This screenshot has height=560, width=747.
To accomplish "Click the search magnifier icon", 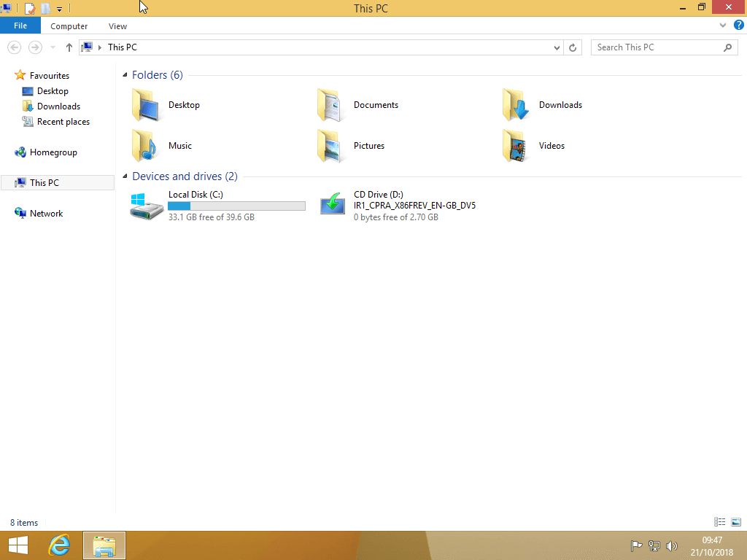I will [727, 47].
